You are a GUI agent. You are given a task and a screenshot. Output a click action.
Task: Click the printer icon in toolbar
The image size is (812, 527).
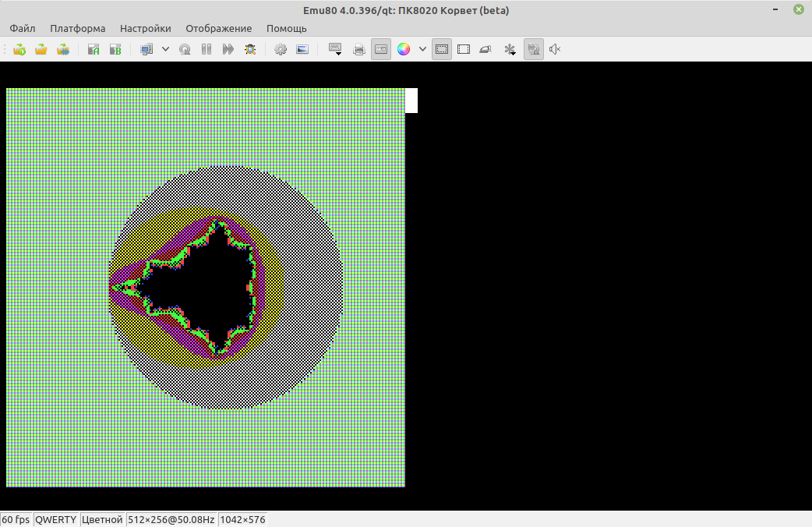[x=359, y=49]
